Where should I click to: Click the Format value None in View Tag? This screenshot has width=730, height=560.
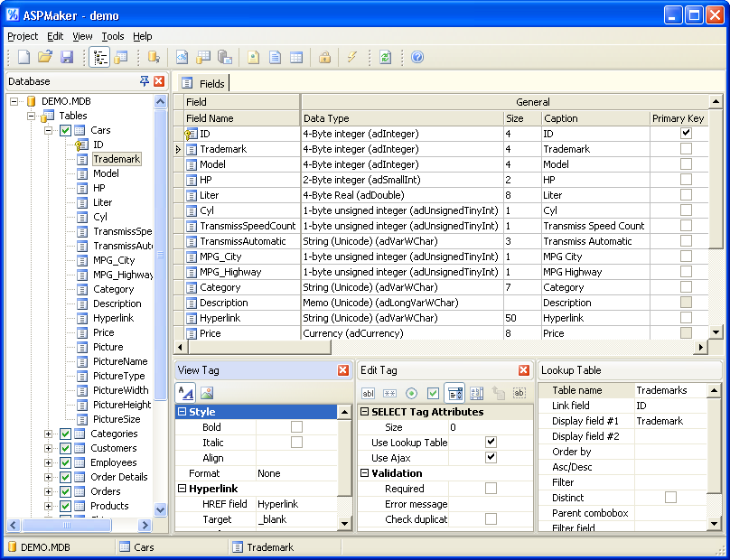(296, 473)
